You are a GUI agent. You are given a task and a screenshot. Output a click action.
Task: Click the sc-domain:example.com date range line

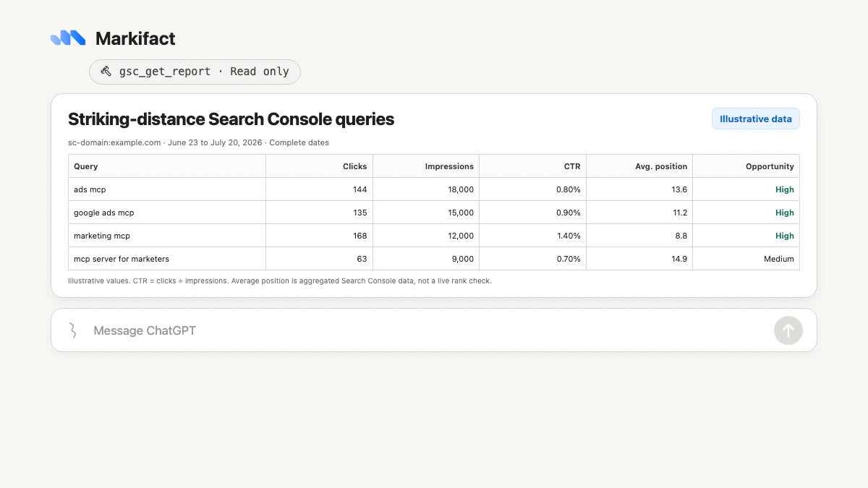(x=198, y=142)
